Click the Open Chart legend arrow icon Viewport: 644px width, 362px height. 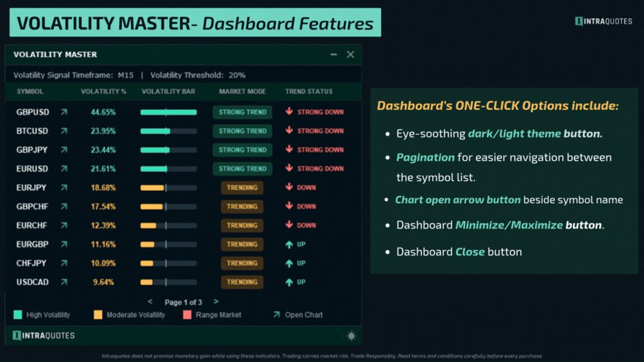pos(276,314)
